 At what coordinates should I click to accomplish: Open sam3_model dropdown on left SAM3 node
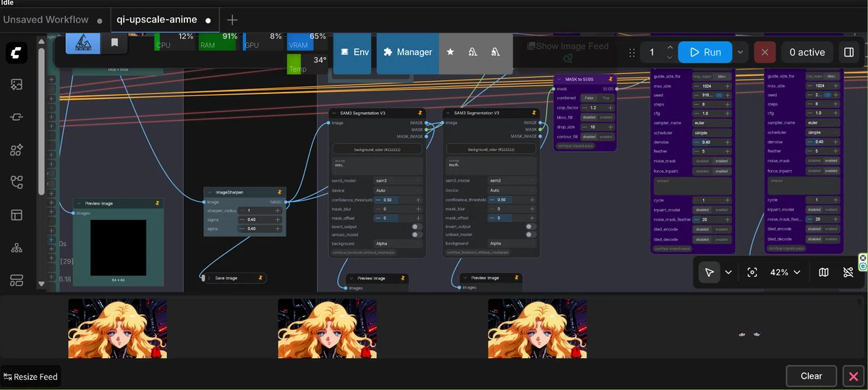tap(398, 180)
